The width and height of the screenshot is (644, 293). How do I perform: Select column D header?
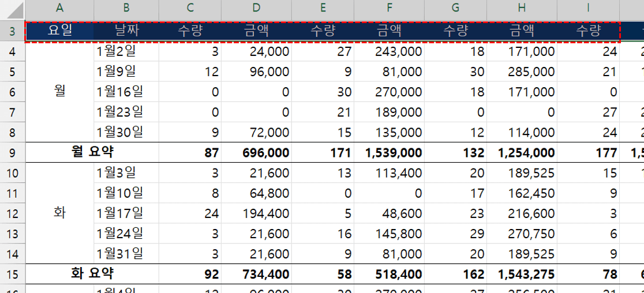[x=256, y=8]
